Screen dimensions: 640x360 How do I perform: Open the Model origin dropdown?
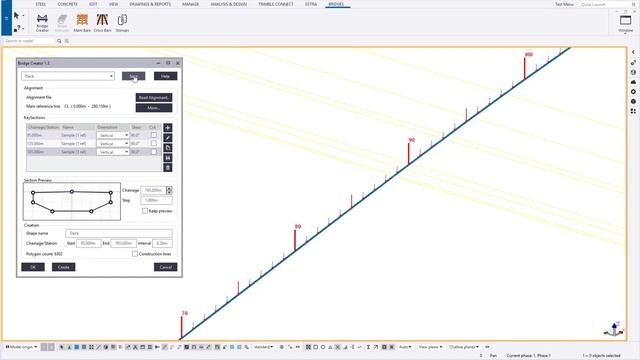(21, 347)
